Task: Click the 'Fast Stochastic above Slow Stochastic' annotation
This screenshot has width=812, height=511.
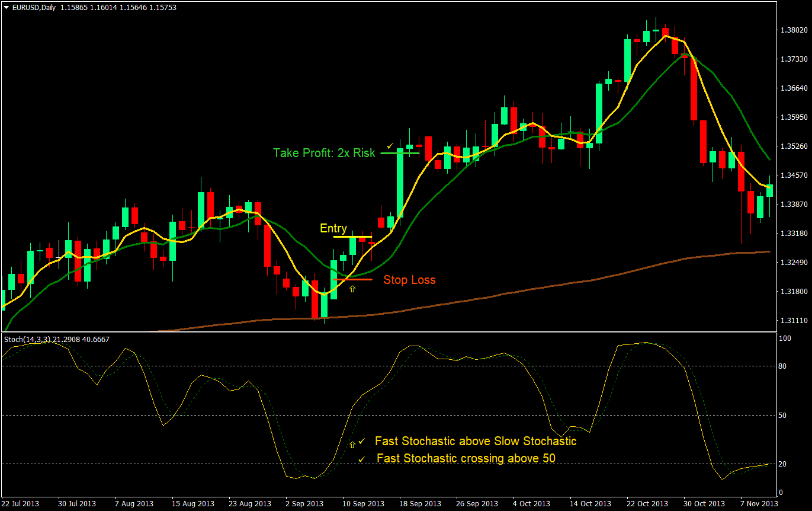Action: pos(476,442)
